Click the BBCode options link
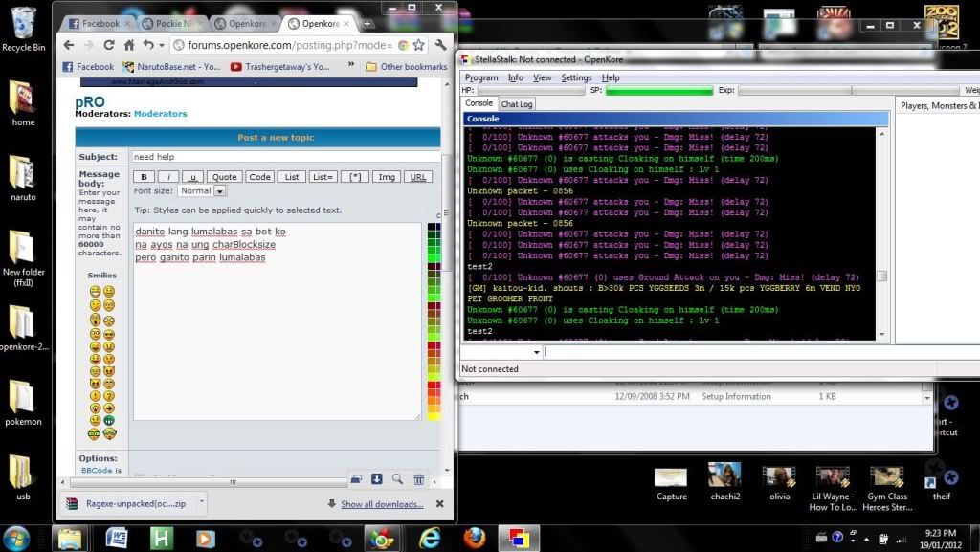 tap(97, 470)
